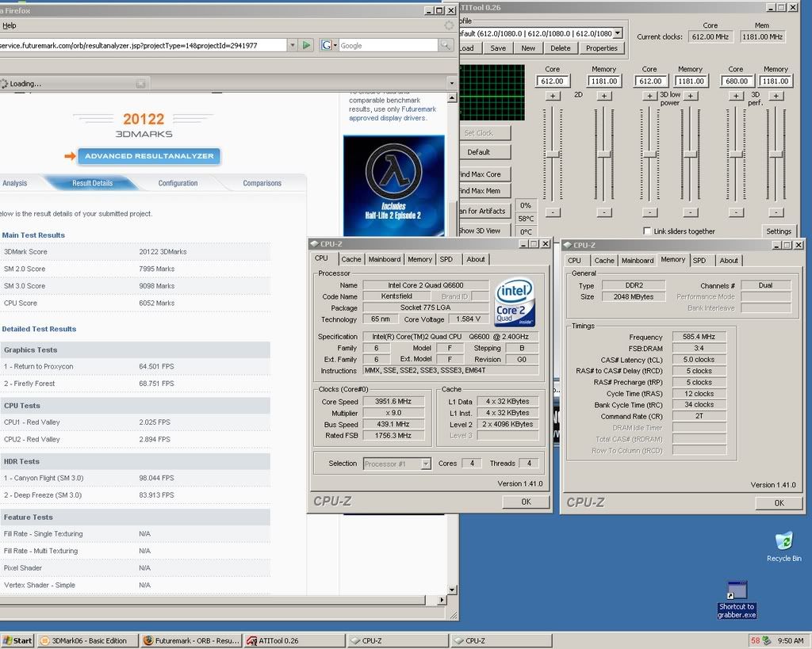
Task: Open the Configuration tab of the results page
Action: click(x=178, y=183)
